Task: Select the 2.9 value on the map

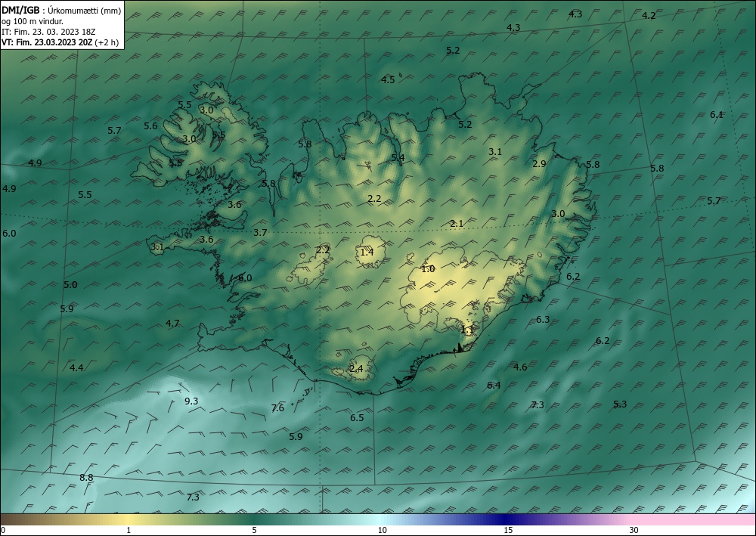Action: 540,164
